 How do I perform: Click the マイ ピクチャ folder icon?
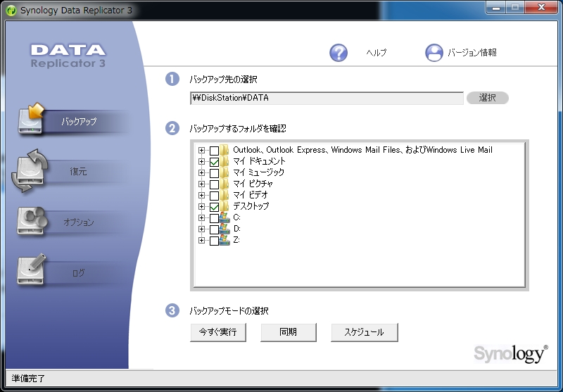224,184
